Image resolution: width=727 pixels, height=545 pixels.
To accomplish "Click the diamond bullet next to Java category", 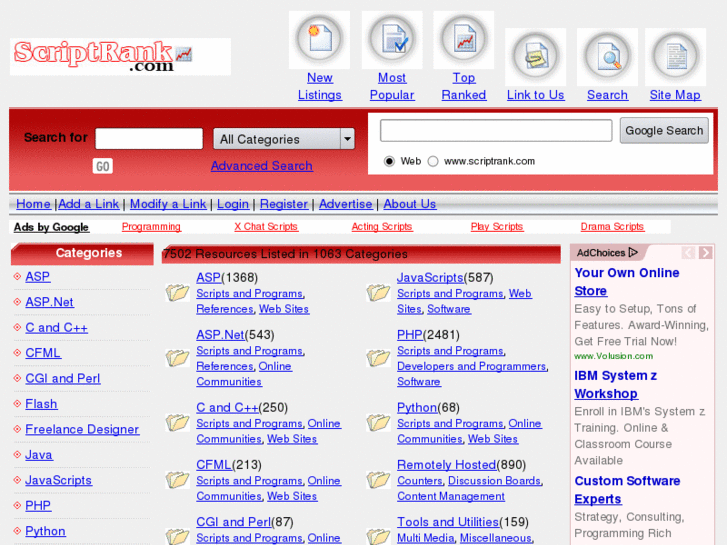I will click(17, 455).
